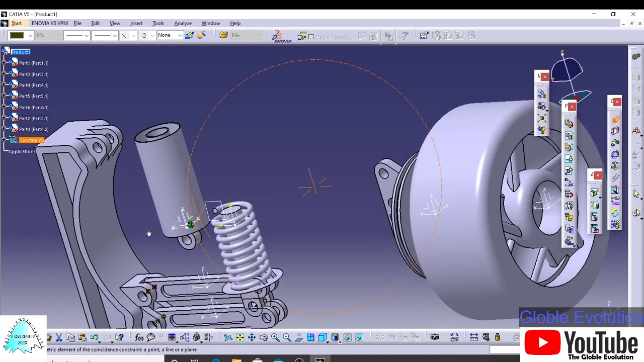Viewport: 644px width, 362px height.
Task: Click the Zoom In magnifier
Action: coord(275,337)
